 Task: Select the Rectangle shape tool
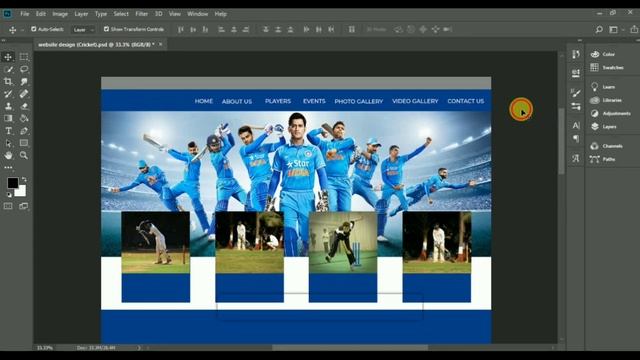click(x=24, y=143)
